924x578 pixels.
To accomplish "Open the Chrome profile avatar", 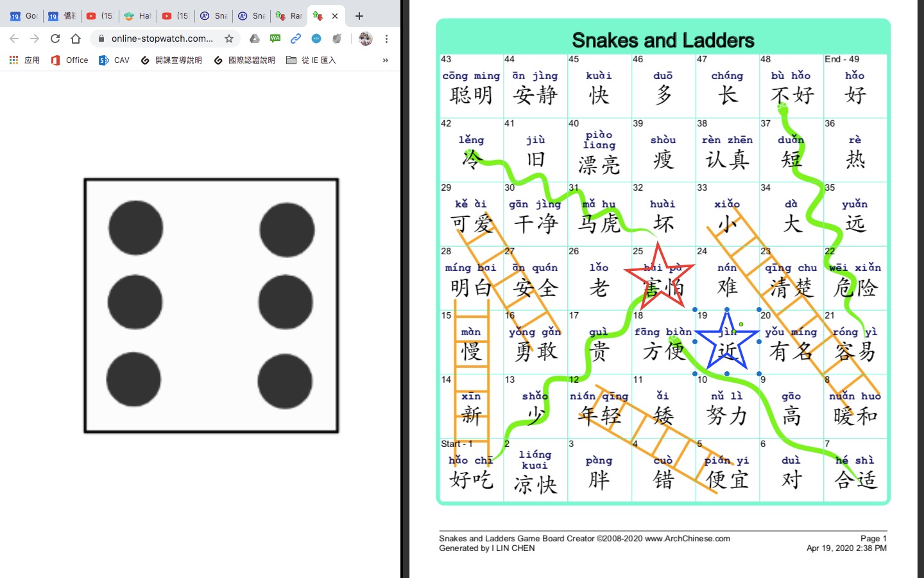I will click(366, 39).
